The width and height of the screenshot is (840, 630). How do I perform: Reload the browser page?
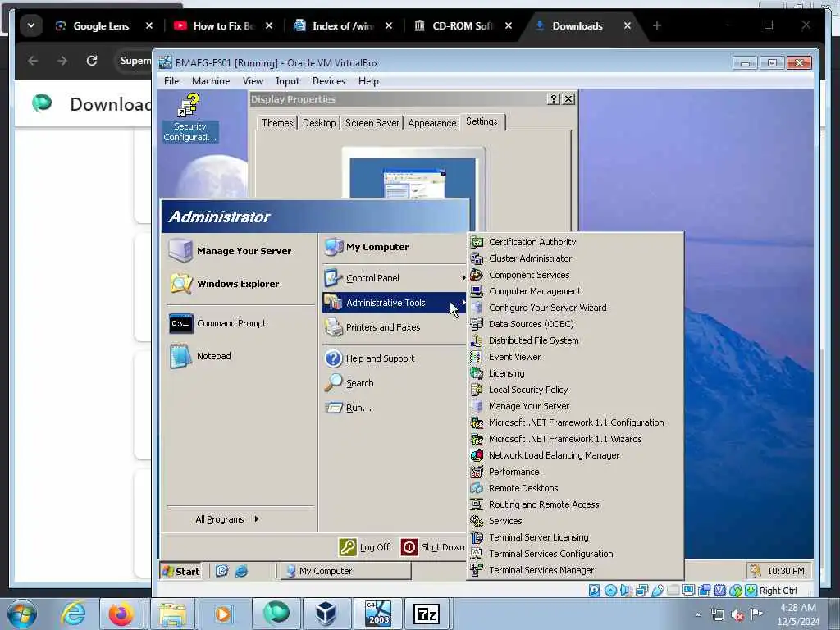pos(92,61)
